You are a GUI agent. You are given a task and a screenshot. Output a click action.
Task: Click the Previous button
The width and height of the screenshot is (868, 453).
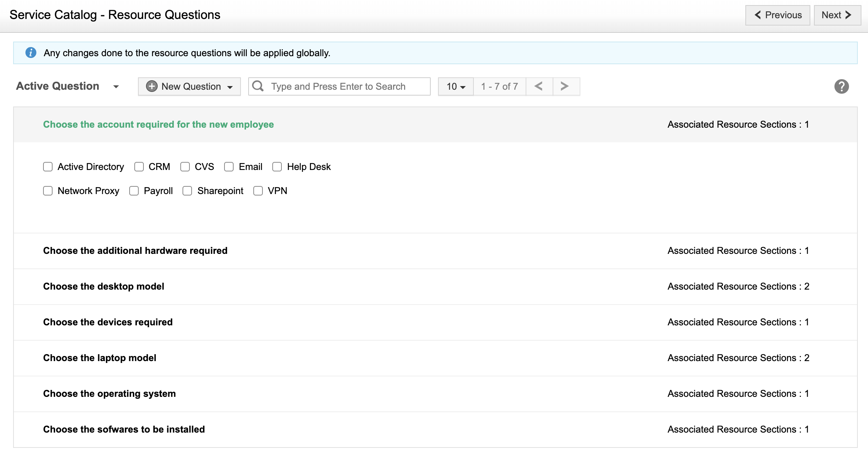click(777, 15)
